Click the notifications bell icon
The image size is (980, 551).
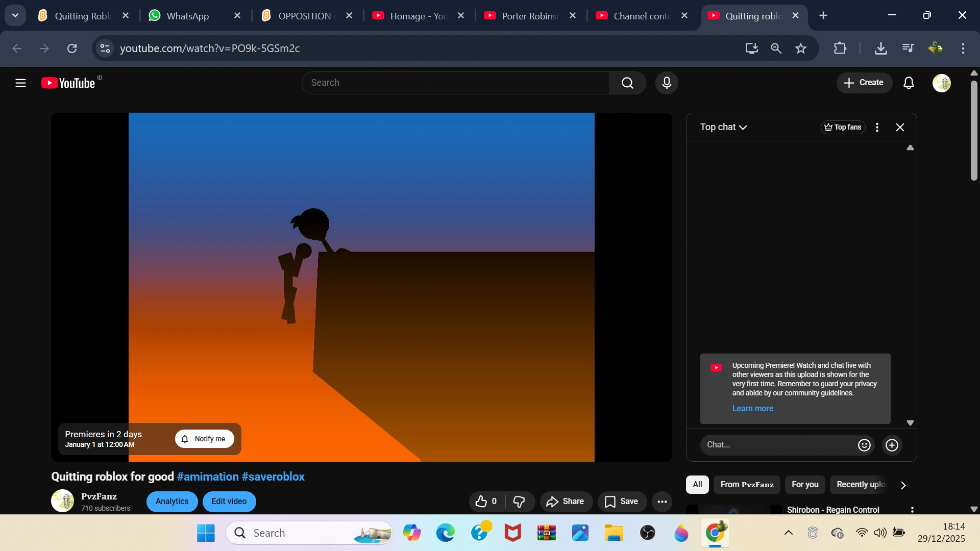coord(910,83)
